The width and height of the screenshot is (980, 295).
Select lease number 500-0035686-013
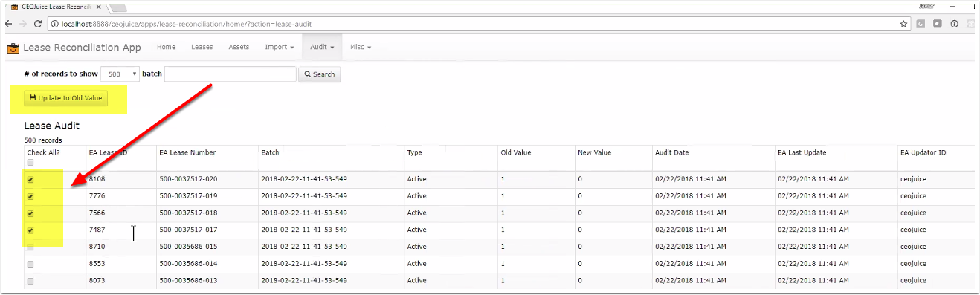tap(188, 281)
